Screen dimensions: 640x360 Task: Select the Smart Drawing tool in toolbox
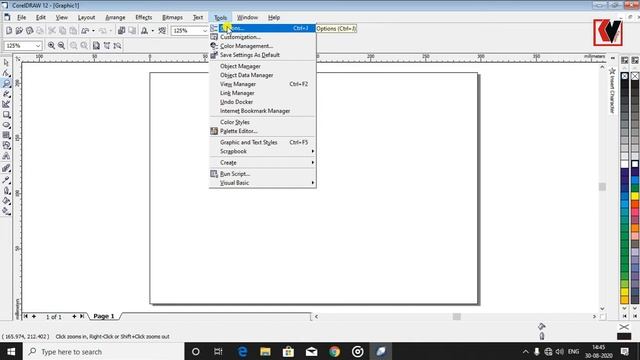coord(6,104)
